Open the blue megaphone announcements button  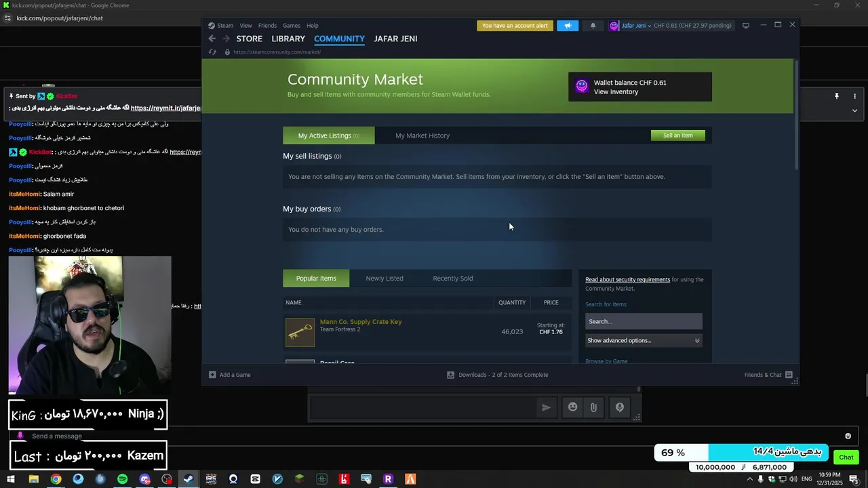(x=568, y=26)
